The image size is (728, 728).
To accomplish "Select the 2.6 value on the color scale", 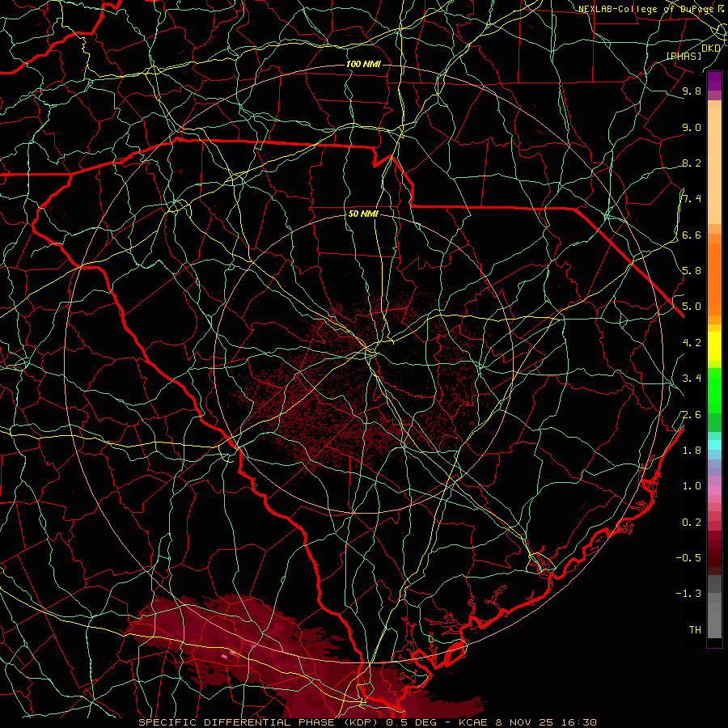I will (x=692, y=415).
